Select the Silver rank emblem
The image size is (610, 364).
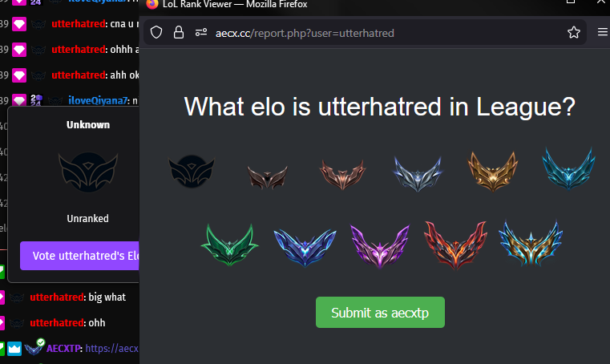tap(418, 174)
